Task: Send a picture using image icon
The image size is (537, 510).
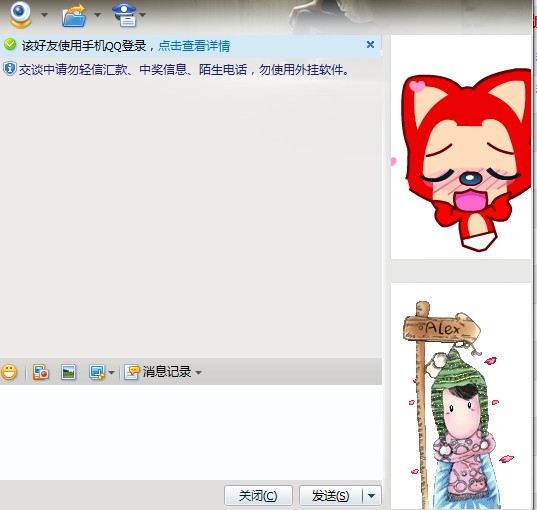Action: pyautogui.click(x=68, y=372)
